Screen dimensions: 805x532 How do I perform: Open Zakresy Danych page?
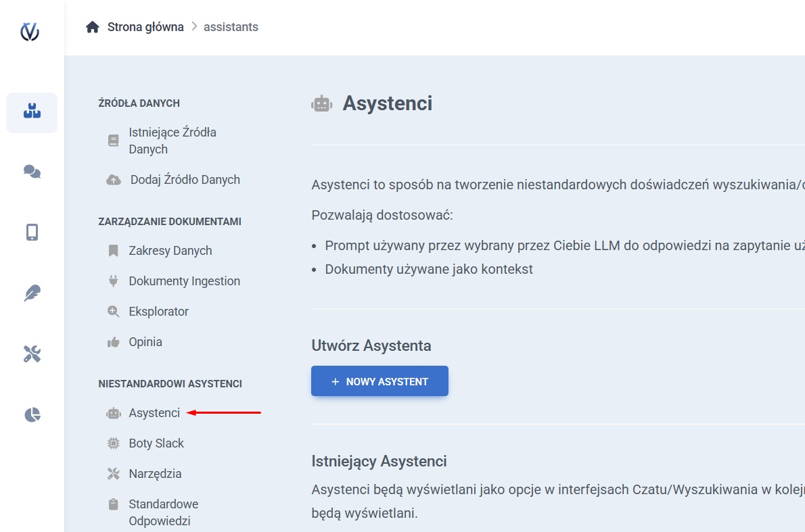coord(170,251)
